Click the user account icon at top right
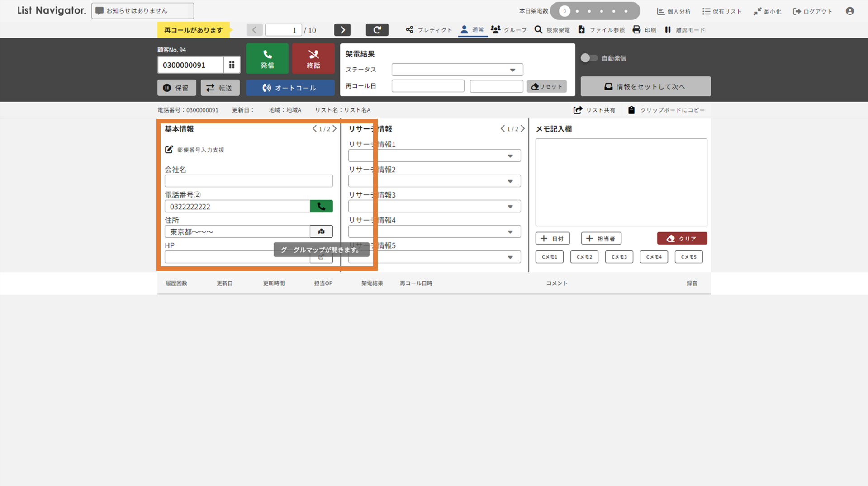 [x=849, y=11]
